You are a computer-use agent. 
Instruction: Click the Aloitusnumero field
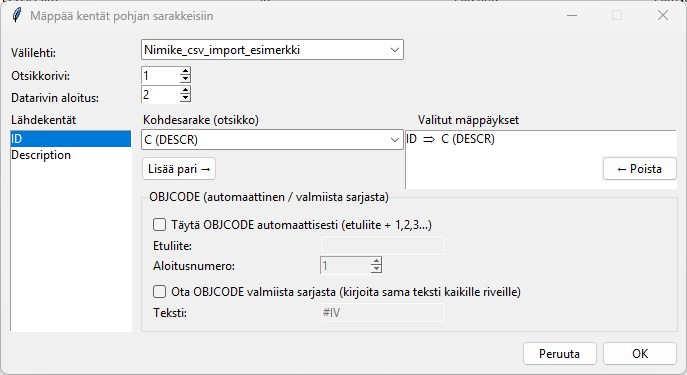345,265
